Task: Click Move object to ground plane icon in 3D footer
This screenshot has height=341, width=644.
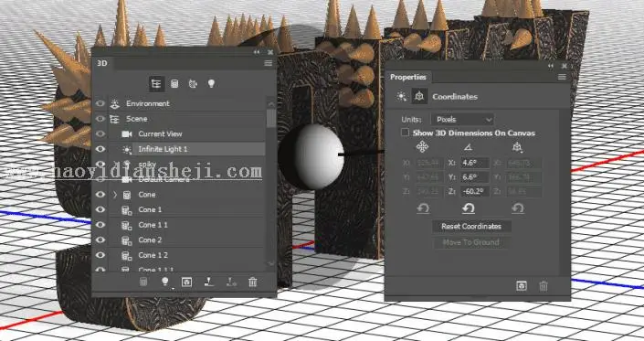Action: (209, 282)
